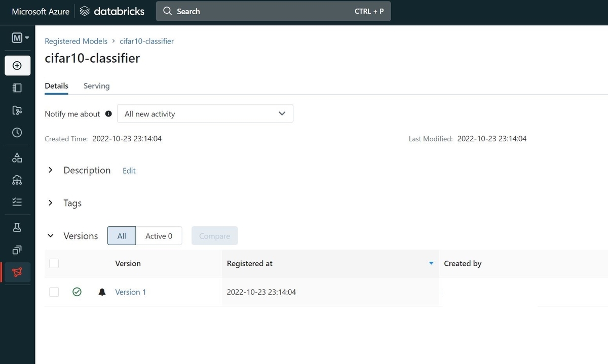The image size is (608, 364).
Task: Open the persona switcher M icon
Action: (20, 37)
